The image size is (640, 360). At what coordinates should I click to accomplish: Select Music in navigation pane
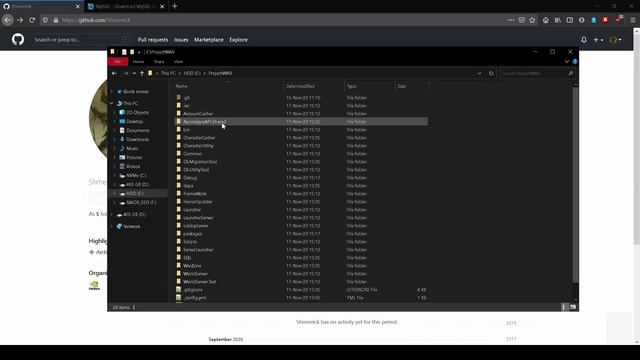tap(132, 149)
